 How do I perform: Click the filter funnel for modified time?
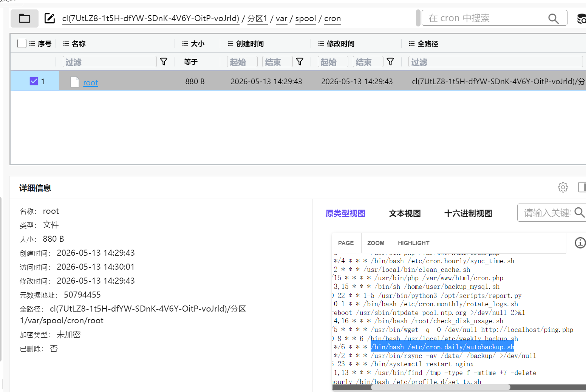[x=390, y=62]
